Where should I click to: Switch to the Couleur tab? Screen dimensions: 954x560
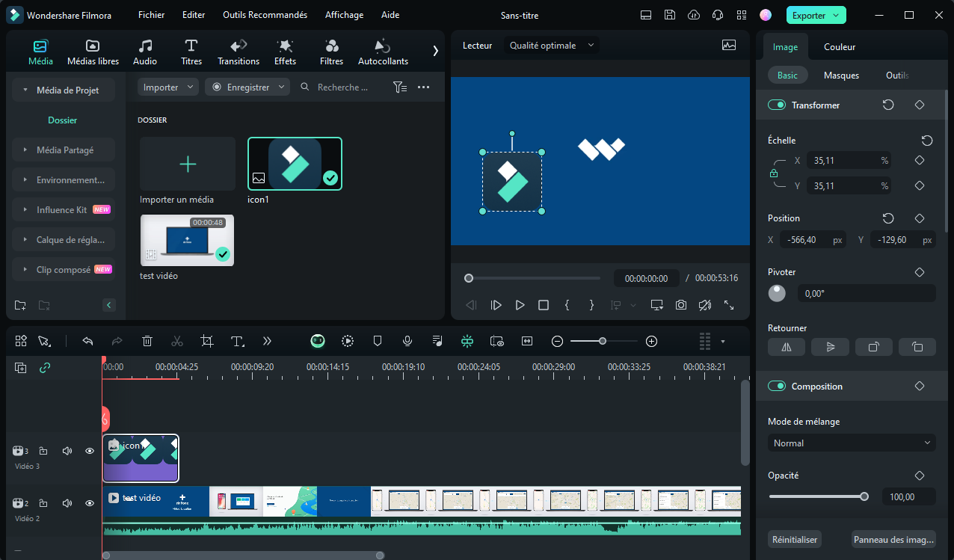point(840,47)
